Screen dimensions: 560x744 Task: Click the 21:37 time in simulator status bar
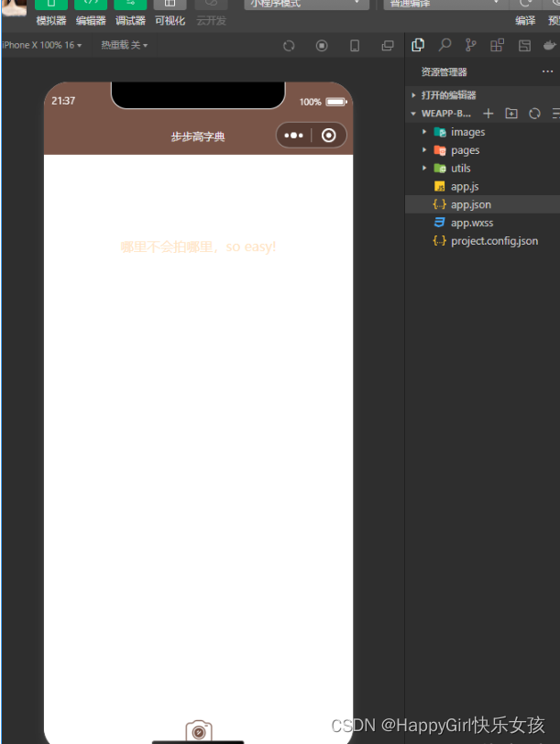pos(63,101)
